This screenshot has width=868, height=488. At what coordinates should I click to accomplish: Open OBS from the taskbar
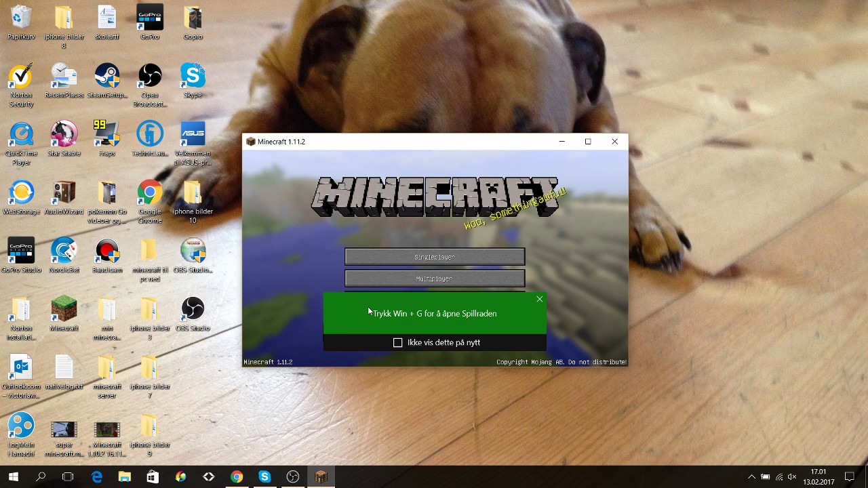[x=292, y=477]
